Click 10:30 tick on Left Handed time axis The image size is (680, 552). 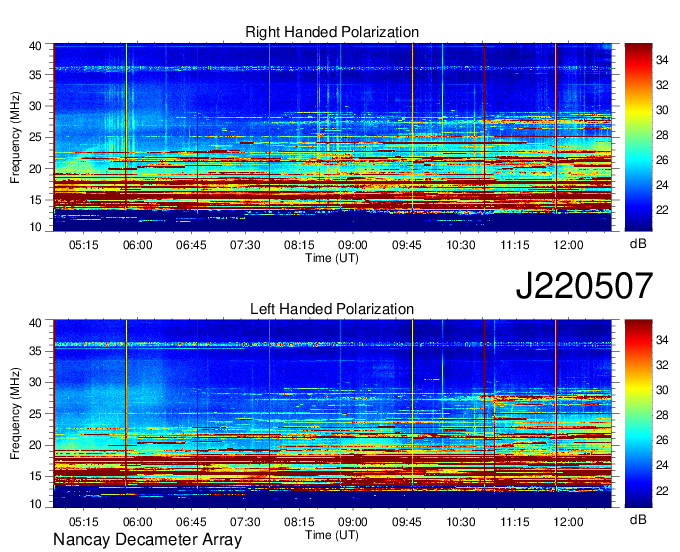tap(461, 522)
